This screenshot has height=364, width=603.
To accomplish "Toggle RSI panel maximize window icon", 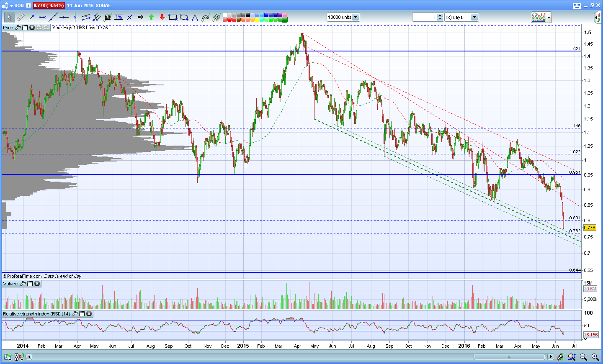I will pyautogui.click(x=82, y=314).
